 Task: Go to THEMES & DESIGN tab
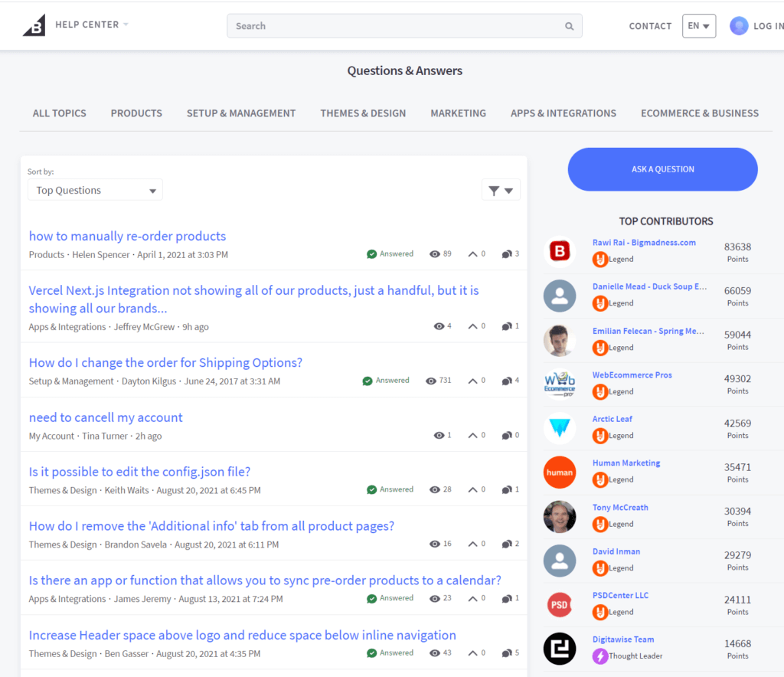[363, 113]
